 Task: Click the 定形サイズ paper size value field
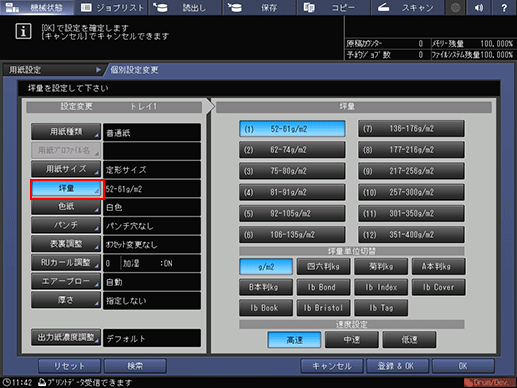pyautogui.click(x=152, y=170)
